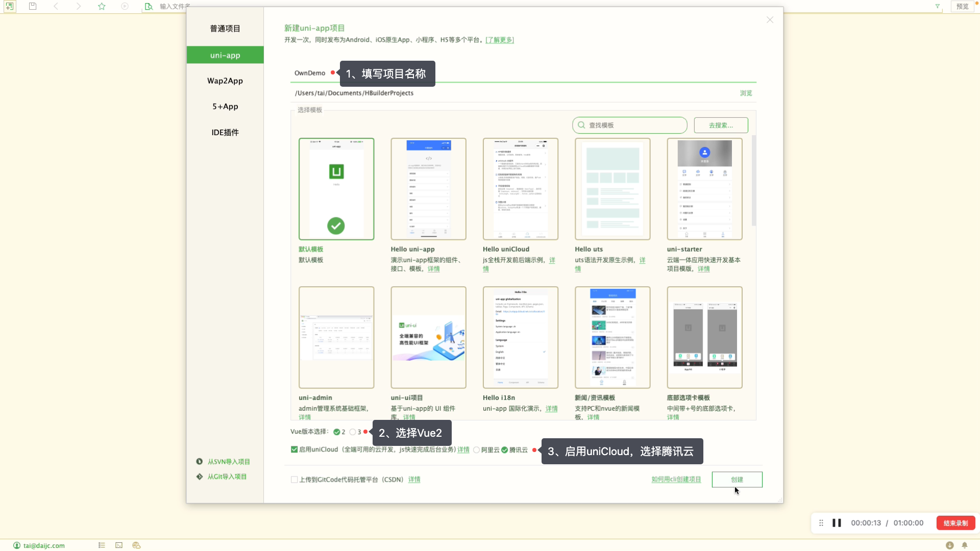The width and height of the screenshot is (980, 551).
Task: Click the notification bell icon
Action: 965,545
